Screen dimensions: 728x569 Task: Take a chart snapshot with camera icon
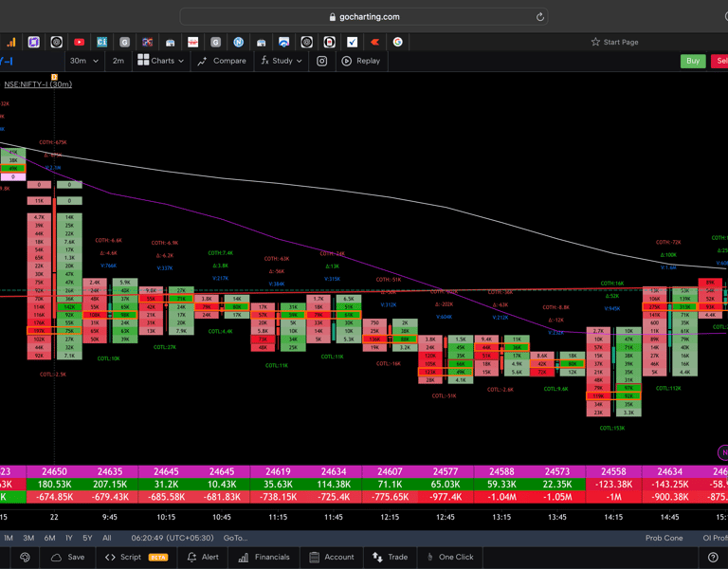tap(321, 61)
